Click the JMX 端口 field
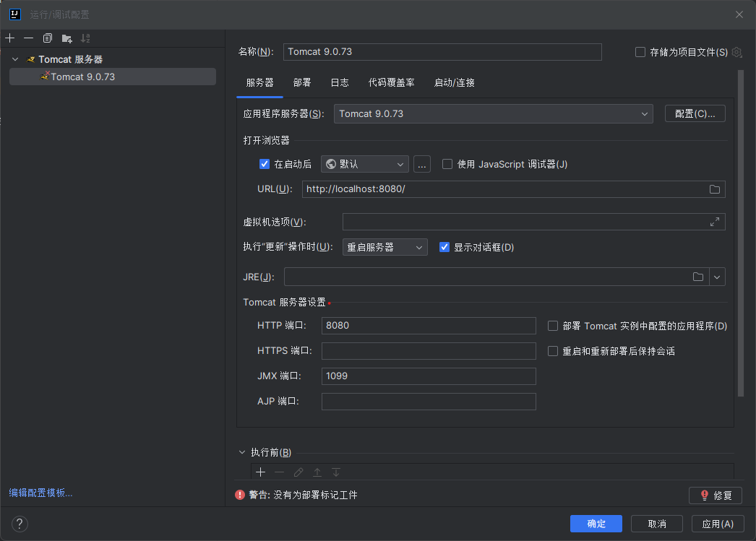This screenshot has height=541, width=756. click(x=429, y=376)
